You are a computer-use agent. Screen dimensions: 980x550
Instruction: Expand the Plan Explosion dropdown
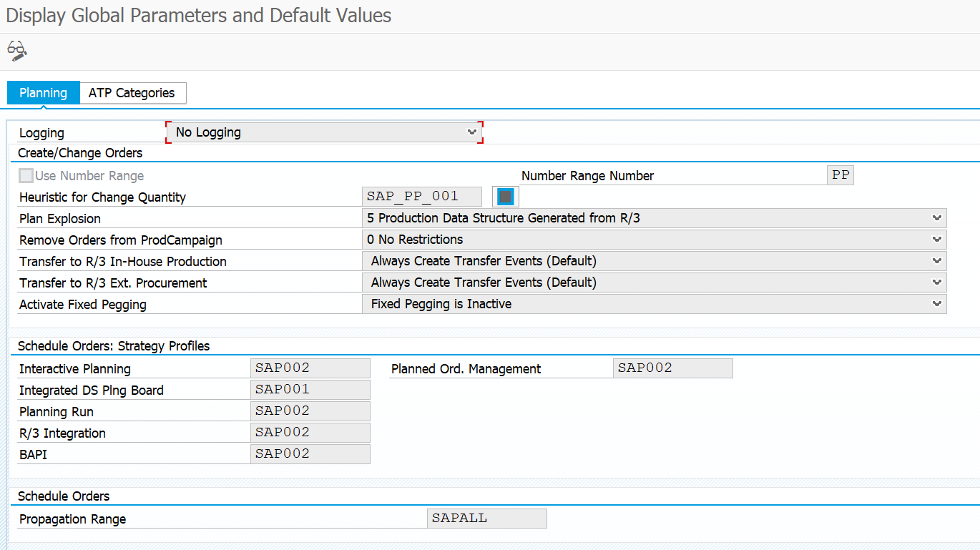click(x=655, y=218)
